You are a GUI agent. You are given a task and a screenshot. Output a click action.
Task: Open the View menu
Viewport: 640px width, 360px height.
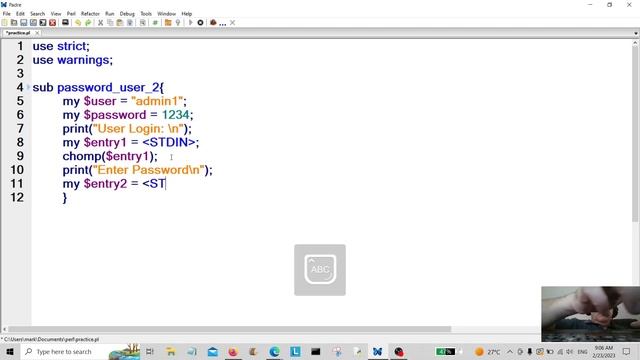coord(56,13)
